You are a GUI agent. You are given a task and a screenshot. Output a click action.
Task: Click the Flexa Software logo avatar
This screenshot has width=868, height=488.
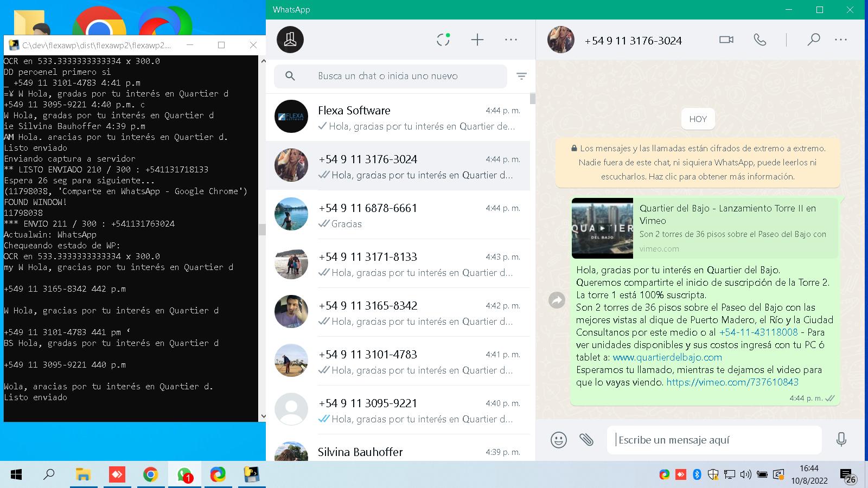(x=291, y=117)
